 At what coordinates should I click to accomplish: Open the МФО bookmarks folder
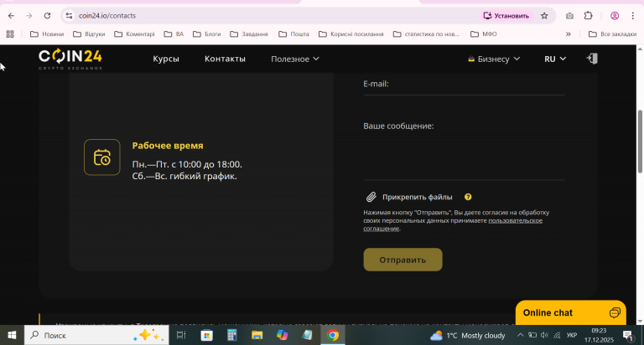pyautogui.click(x=483, y=34)
